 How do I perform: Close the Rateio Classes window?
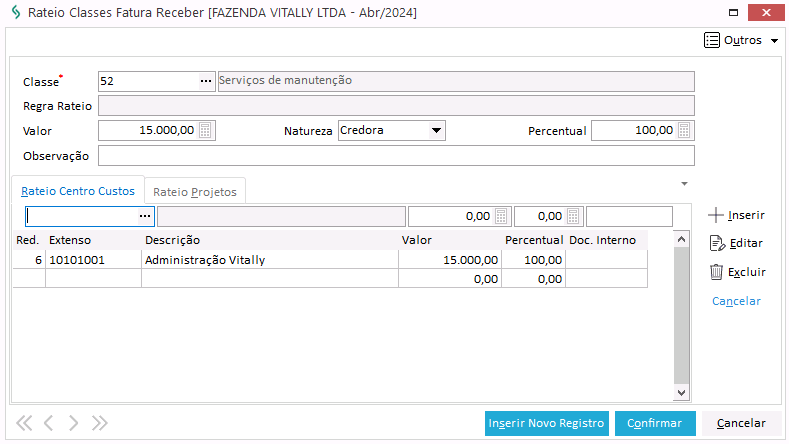(x=766, y=13)
